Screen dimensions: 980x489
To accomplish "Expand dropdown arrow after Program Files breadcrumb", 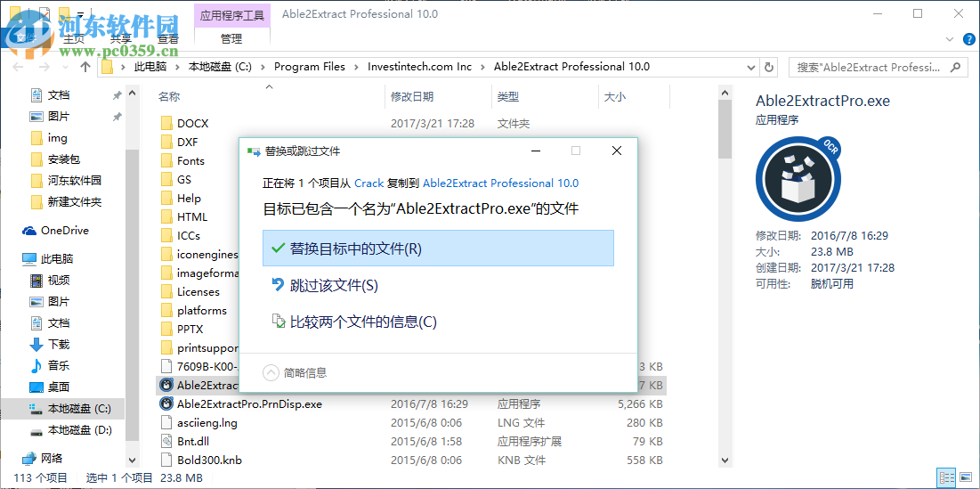I will [x=357, y=67].
